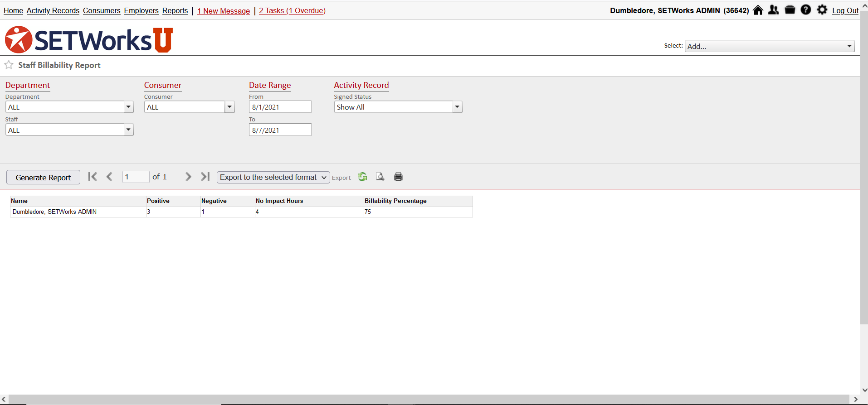Click the Log Out link

(x=845, y=10)
